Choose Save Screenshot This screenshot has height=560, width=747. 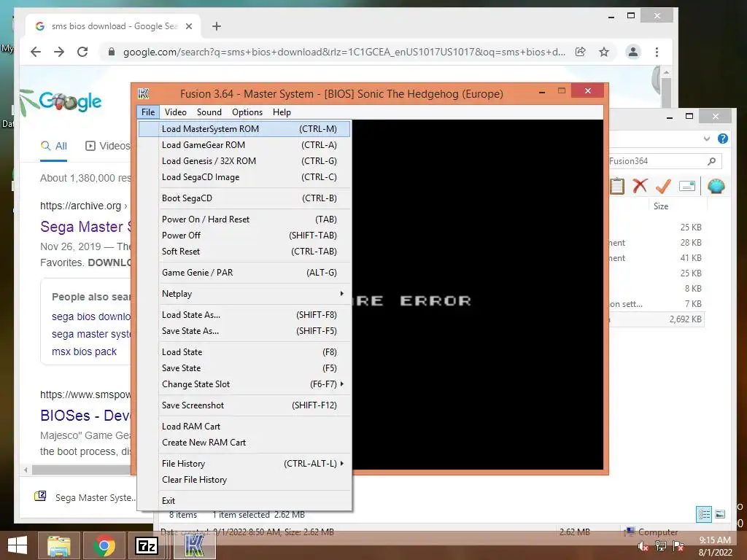pyautogui.click(x=244, y=405)
